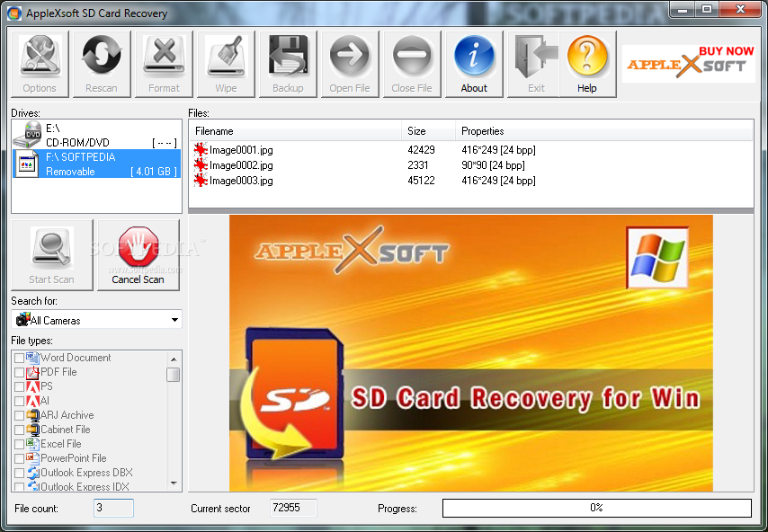The width and height of the screenshot is (768, 532).
Task: Select the F:\ SOFTPEDIA removable drive
Action: tap(96, 164)
